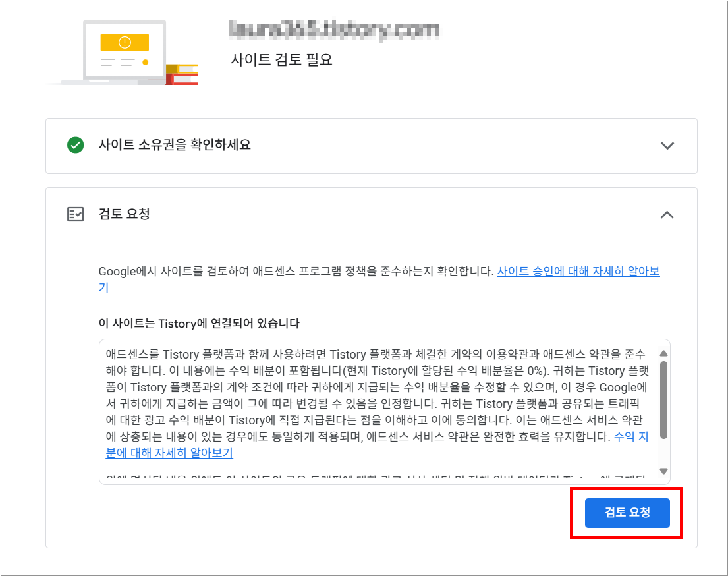This screenshot has width=728, height=576.
Task: Click the 사이트 소유권을 확인하세요 title text
Action: click(x=175, y=144)
